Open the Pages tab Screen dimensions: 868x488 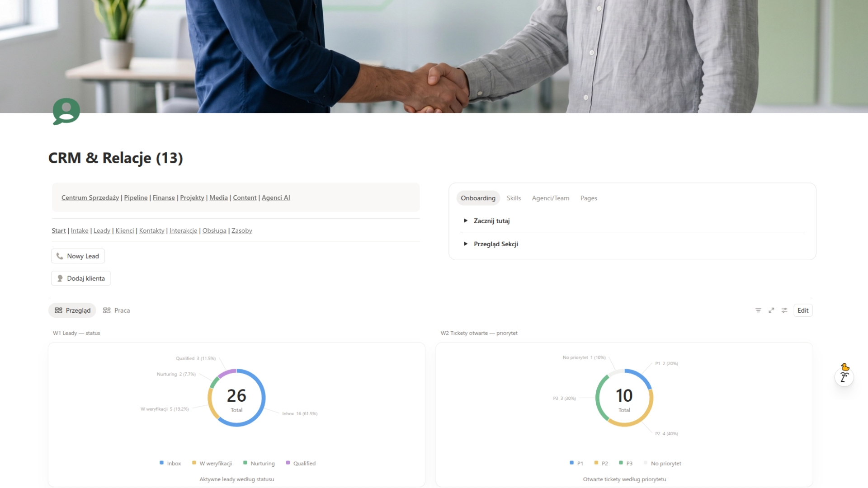[589, 198]
